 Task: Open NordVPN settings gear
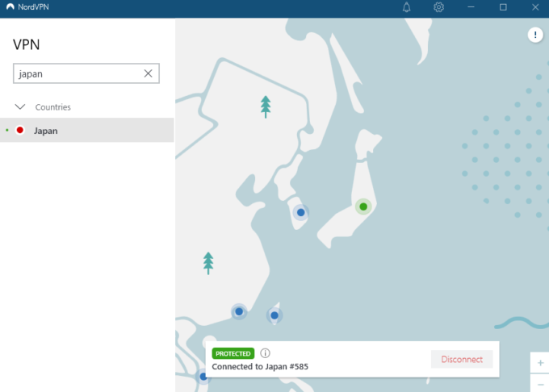(438, 7)
